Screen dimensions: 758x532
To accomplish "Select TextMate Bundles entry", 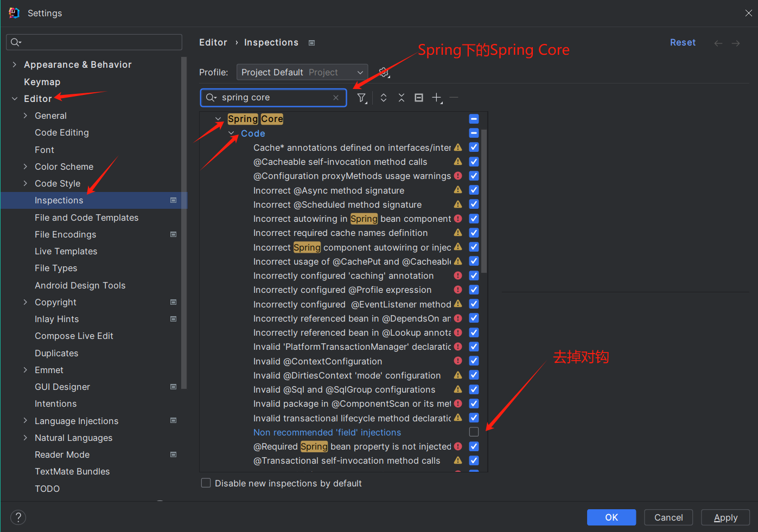I will pyautogui.click(x=72, y=471).
